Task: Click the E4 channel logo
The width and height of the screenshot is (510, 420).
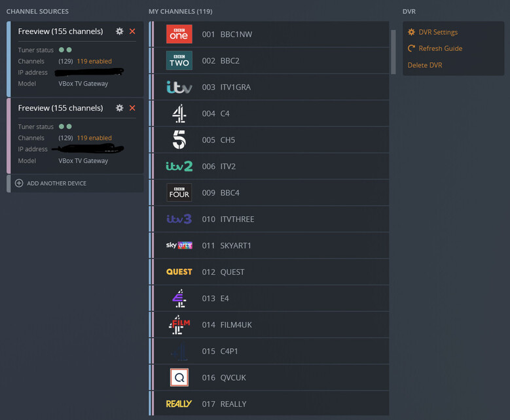Action: click(179, 298)
